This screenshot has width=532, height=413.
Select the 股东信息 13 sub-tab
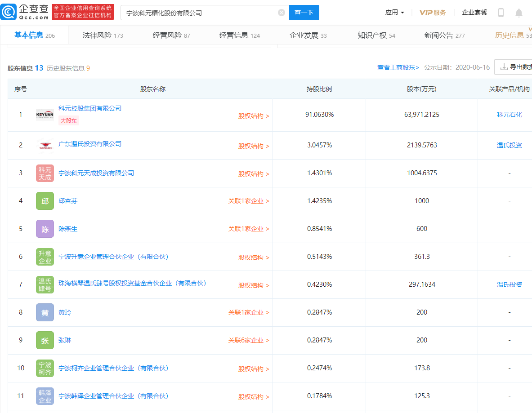point(26,68)
